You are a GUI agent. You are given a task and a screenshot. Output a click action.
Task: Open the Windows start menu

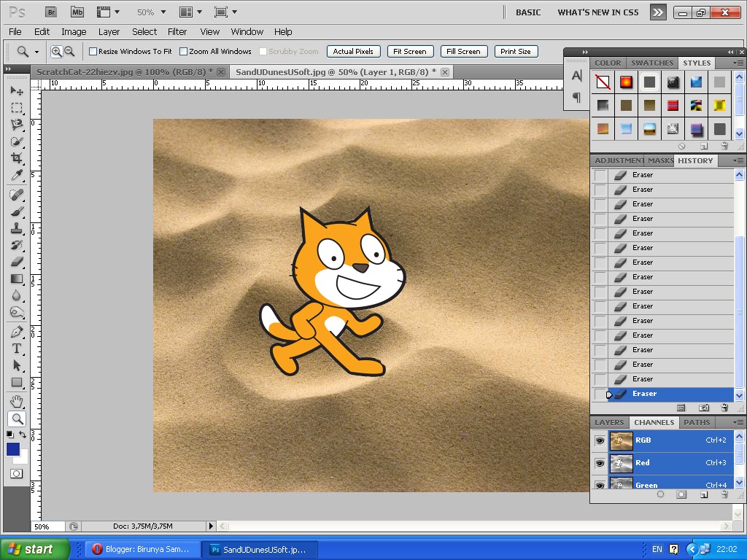[35, 549]
